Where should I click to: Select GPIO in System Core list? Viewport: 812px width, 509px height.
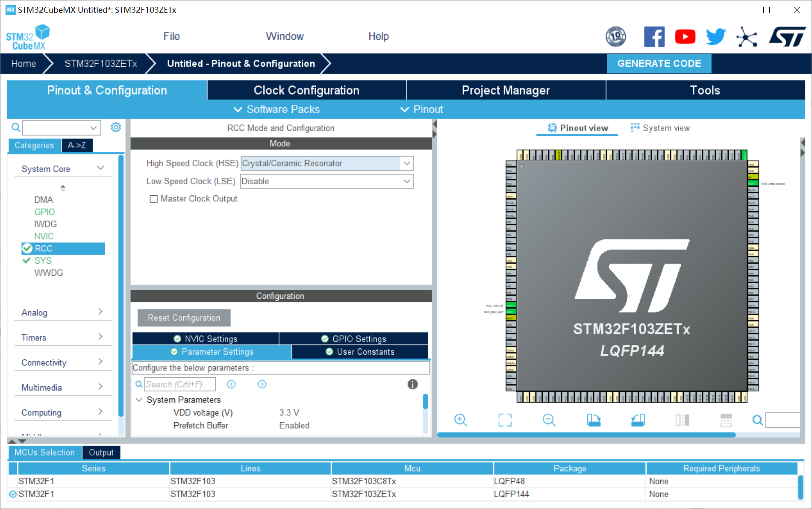click(44, 212)
